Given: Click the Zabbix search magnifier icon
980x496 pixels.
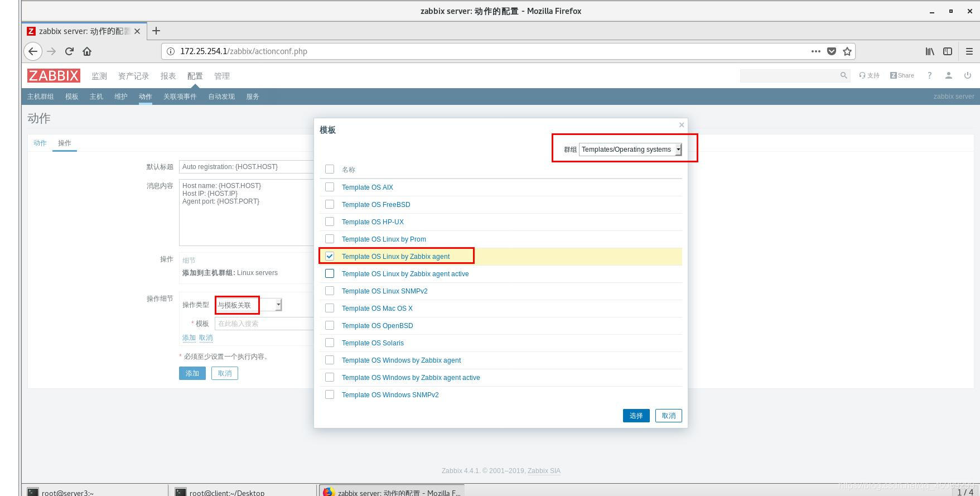Looking at the screenshot, I should click(x=843, y=75).
